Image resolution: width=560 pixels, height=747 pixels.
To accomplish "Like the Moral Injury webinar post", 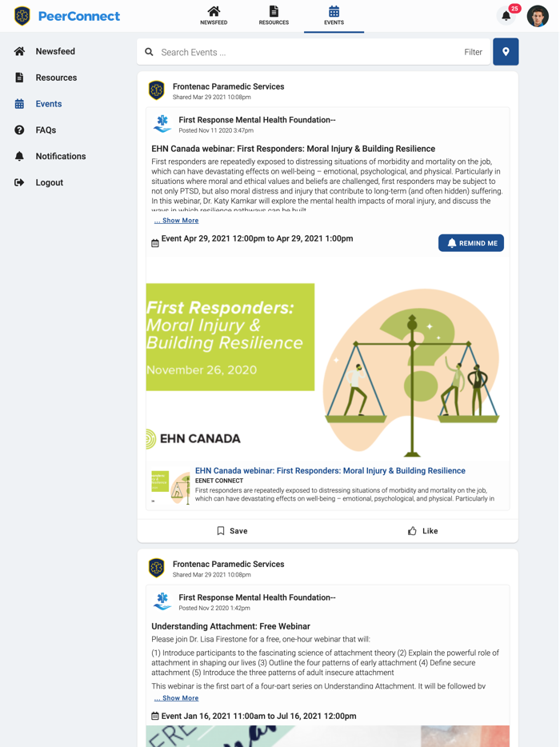I will tap(422, 531).
